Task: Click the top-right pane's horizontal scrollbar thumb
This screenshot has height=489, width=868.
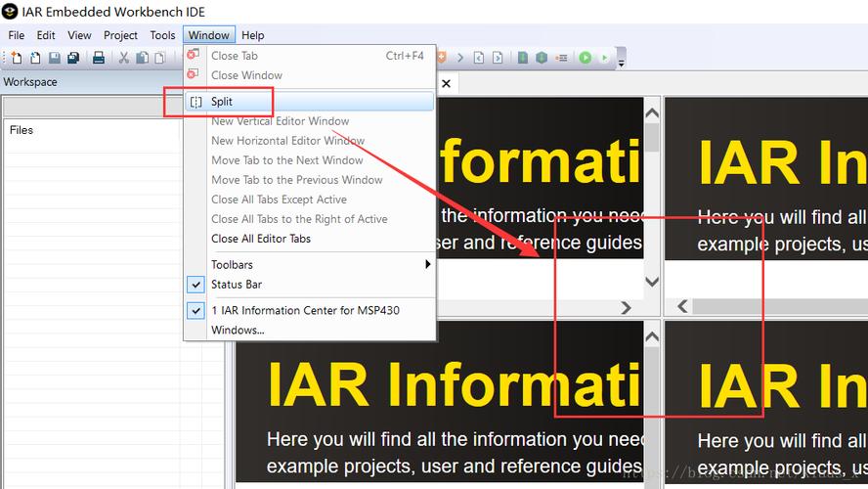Action: pos(780,306)
